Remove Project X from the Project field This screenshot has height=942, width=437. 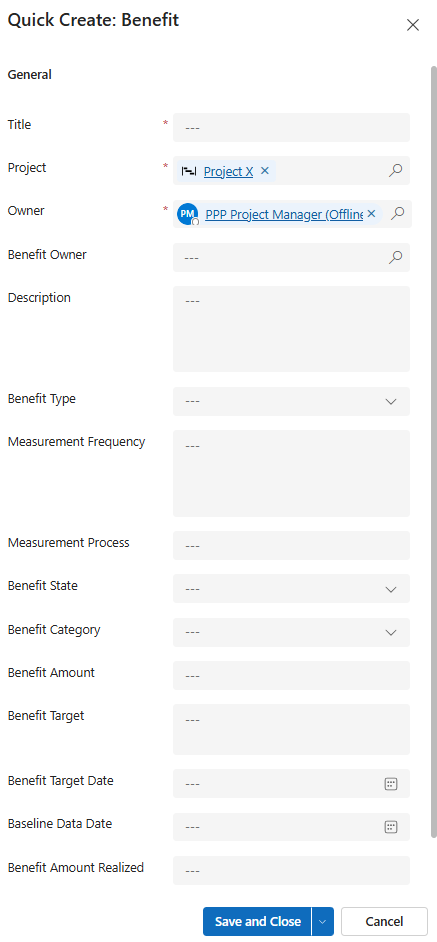(x=264, y=171)
